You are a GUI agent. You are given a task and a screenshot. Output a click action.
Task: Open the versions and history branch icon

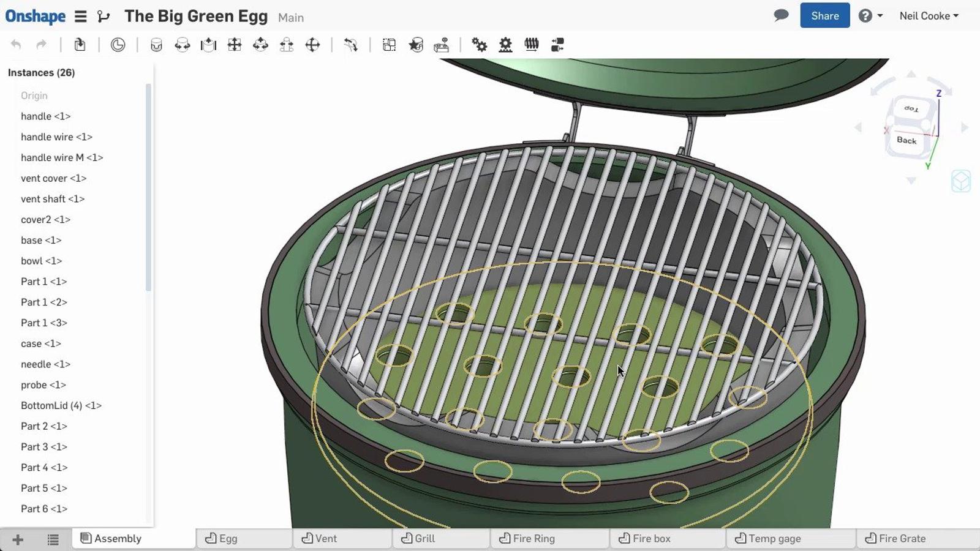[x=104, y=17]
